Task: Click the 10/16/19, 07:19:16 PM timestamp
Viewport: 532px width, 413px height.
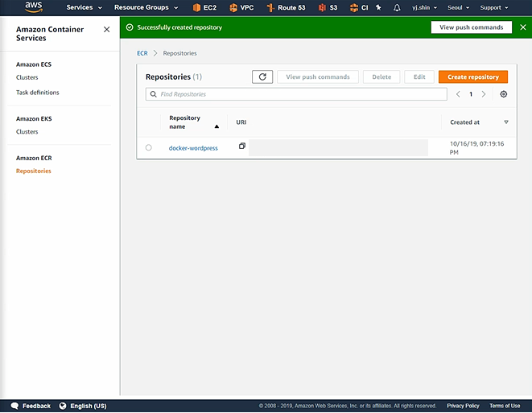Action: (x=476, y=148)
